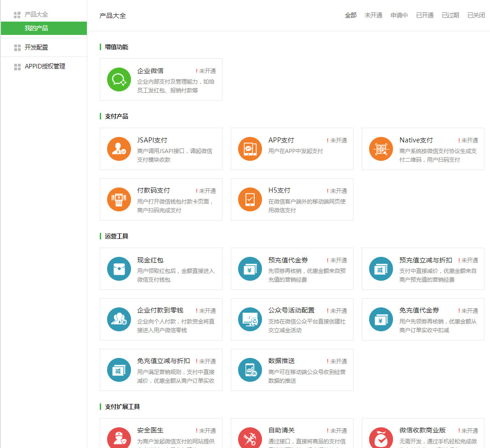Click 未开通 status on 企业微信 card
Viewport: 490px width, 448px height.
(206, 71)
